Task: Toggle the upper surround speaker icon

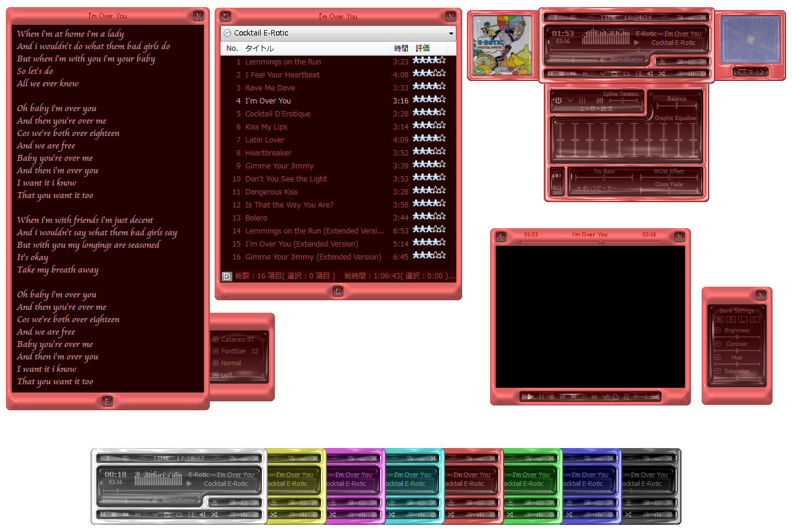Action: (557, 176)
